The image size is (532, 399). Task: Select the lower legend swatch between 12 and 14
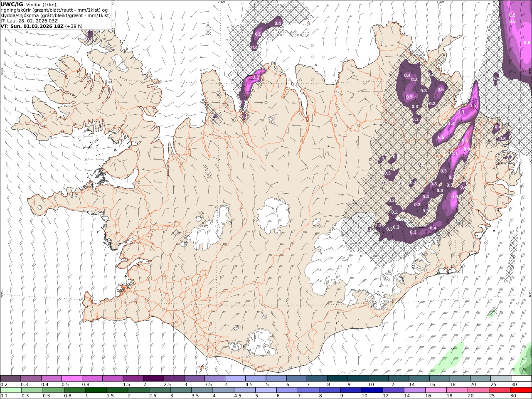tap(394, 390)
